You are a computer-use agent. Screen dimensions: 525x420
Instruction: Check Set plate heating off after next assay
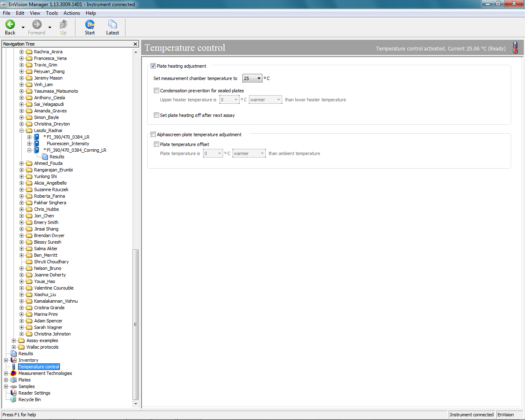pyautogui.click(x=156, y=115)
